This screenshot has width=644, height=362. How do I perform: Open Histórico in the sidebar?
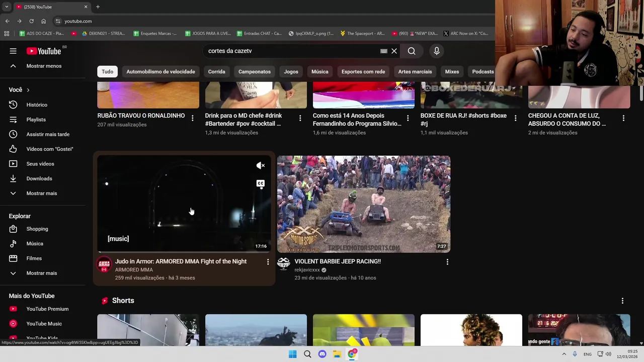pyautogui.click(x=37, y=105)
